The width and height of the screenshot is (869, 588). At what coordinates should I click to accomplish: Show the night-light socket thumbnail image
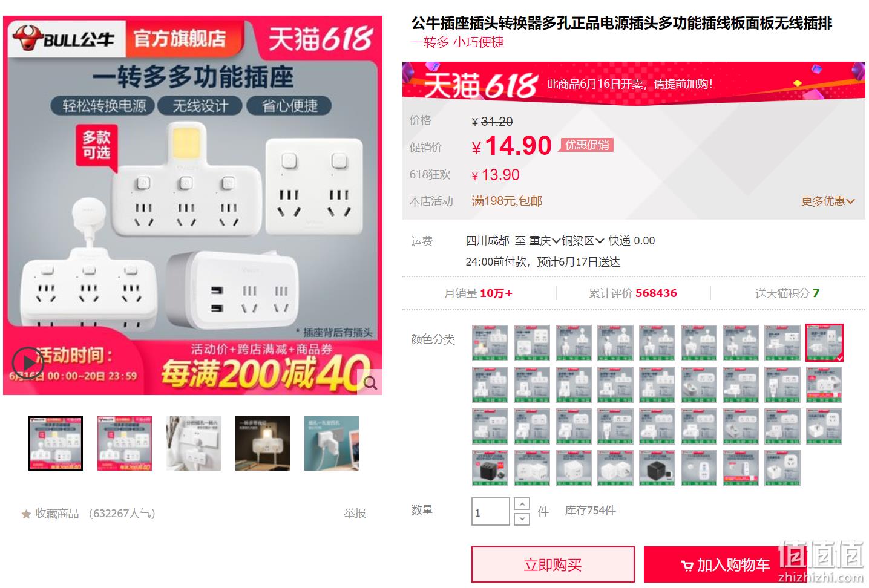click(263, 443)
